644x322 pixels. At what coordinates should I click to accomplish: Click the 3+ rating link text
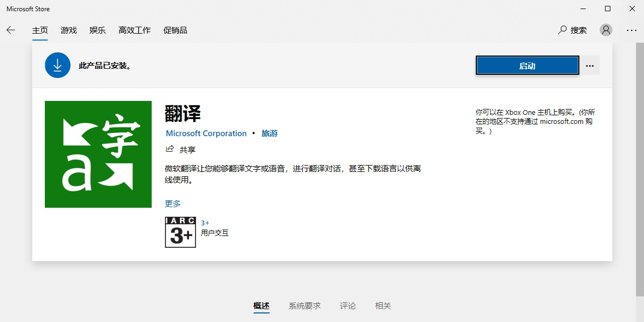(205, 223)
